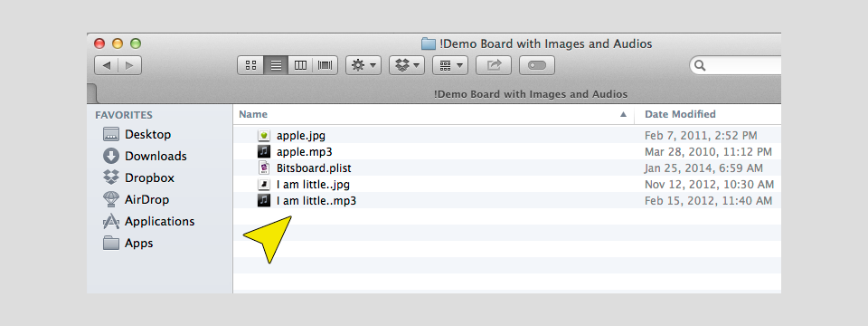Go forward with the right arrow button
Image resolution: width=868 pixels, height=326 pixels.
pyautogui.click(x=129, y=65)
